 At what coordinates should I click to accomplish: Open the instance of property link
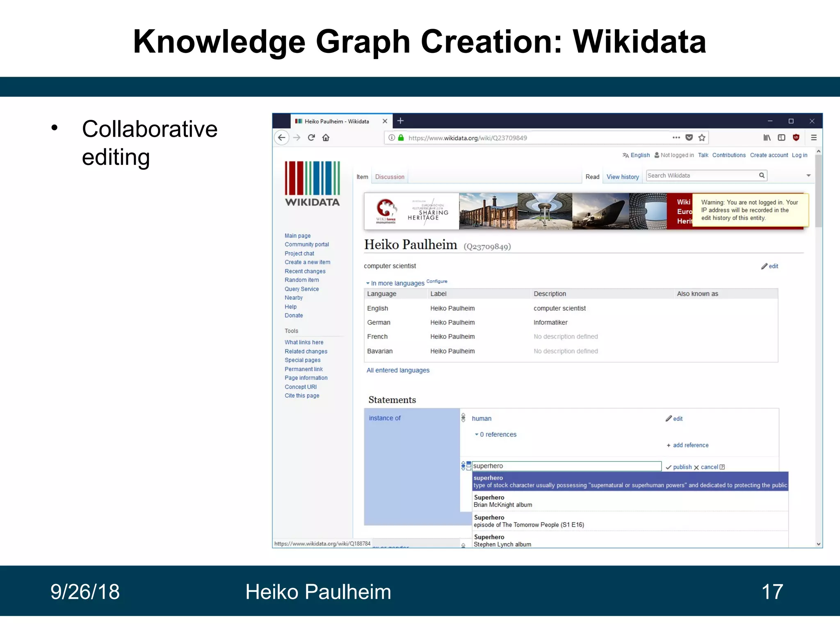point(385,418)
